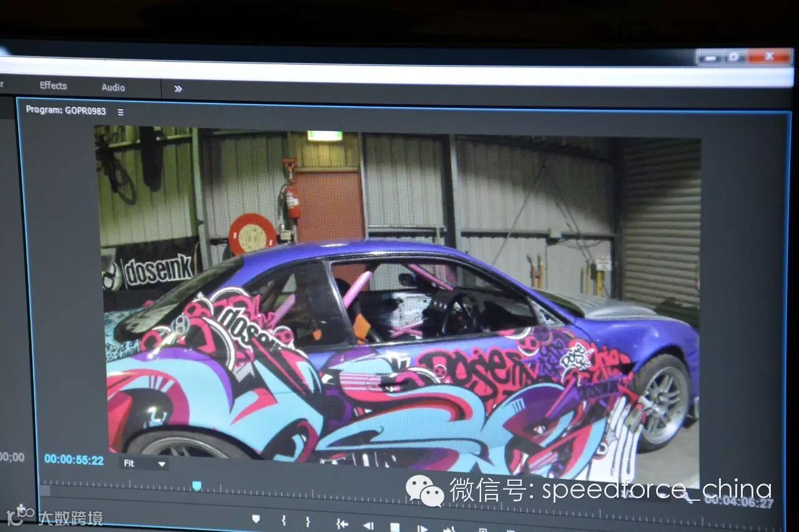Step back one frame
The image size is (799, 532).
pos(368,526)
